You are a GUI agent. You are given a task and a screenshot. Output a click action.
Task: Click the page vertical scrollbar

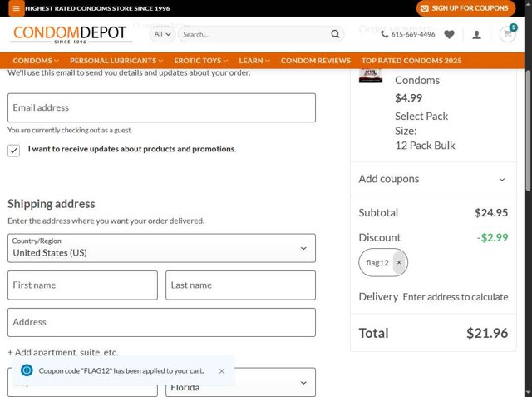pyautogui.click(x=528, y=131)
